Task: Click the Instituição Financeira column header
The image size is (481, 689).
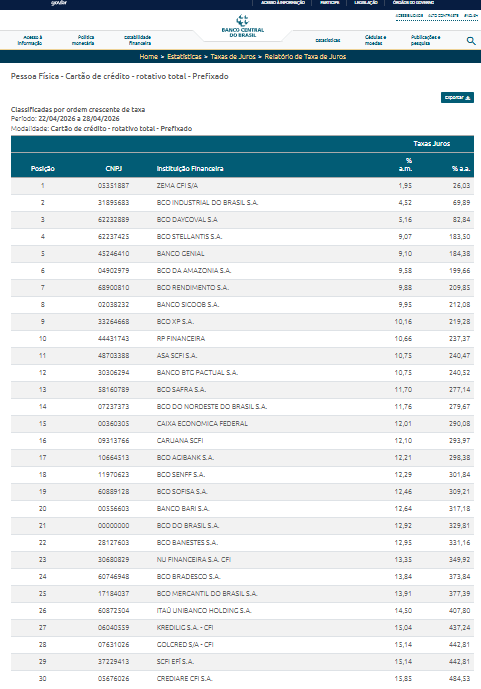Action: click(190, 168)
